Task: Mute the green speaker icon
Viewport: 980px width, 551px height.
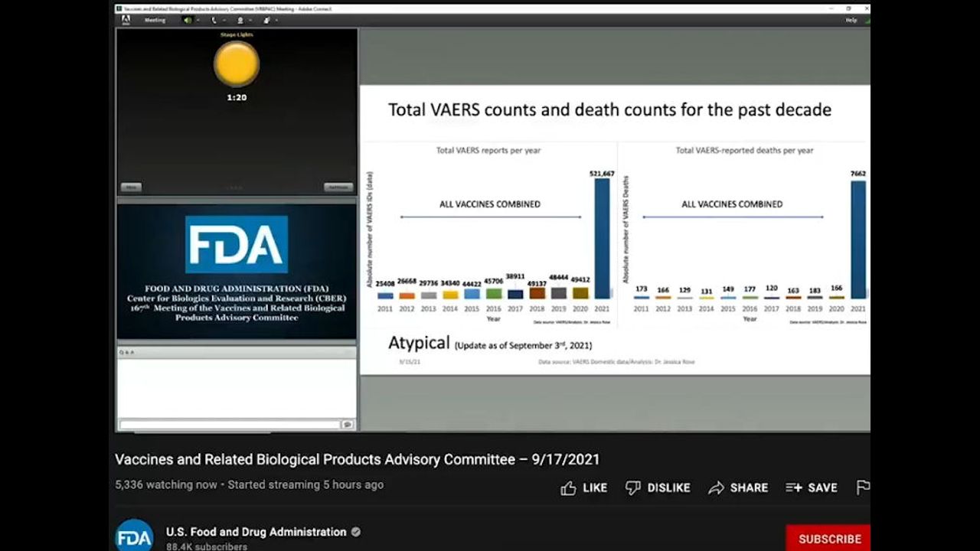Action: (187, 20)
